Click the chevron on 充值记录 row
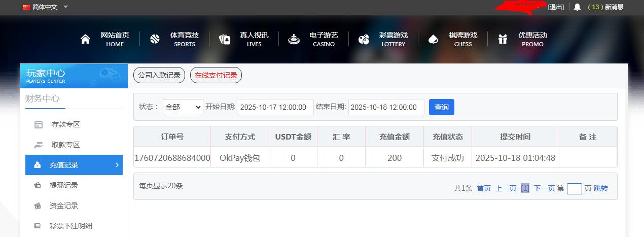 click(x=117, y=165)
